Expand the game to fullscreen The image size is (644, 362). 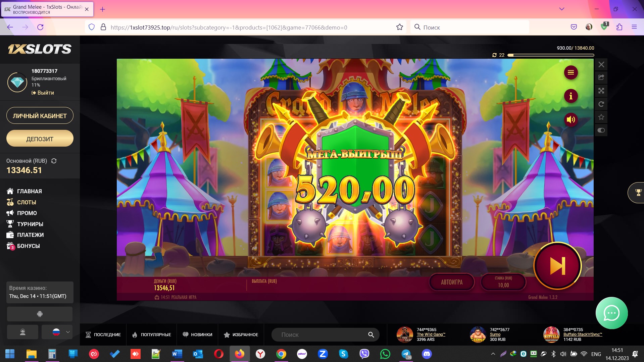coord(601,91)
